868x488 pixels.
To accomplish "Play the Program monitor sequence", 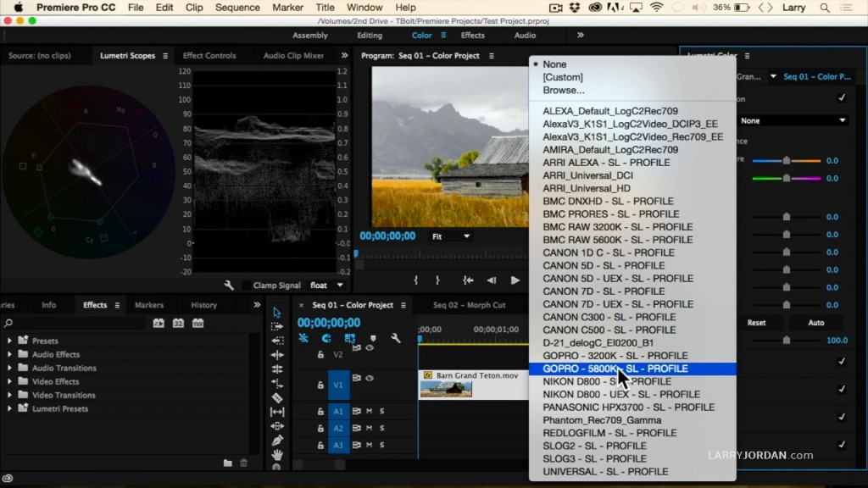I will [x=515, y=280].
